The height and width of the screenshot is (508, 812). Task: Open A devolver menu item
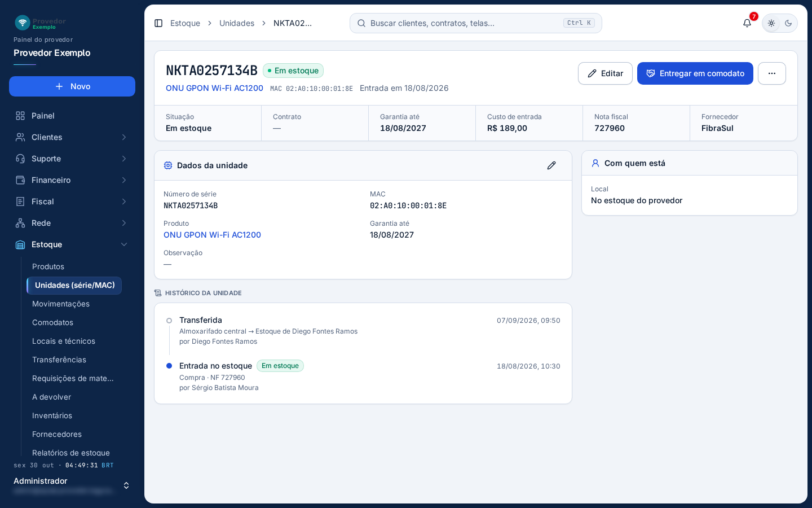pyautogui.click(x=51, y=397)
